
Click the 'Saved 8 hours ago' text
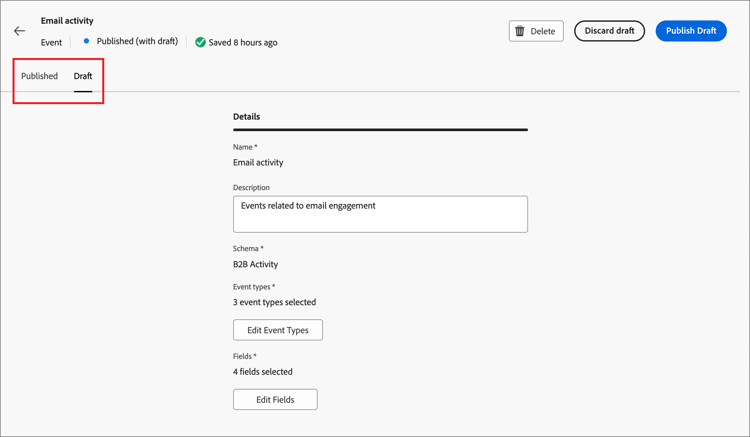pyautogui.click(x=243, y=43)
